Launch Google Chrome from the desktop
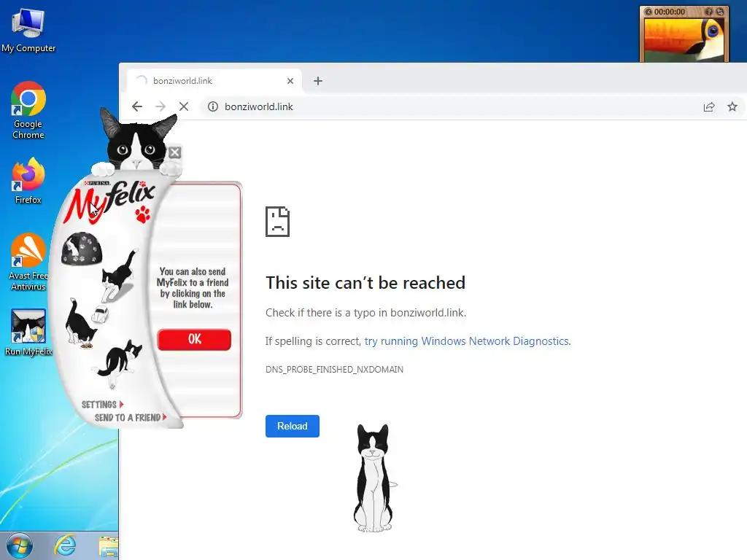This screenshot has height=560, width=747. (x=28, y=110)
